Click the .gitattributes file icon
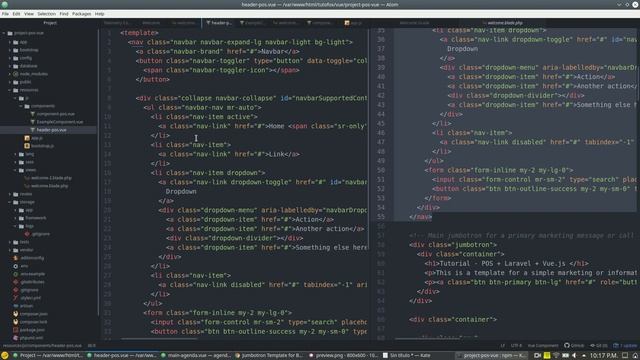Screen dimensions: 640x360 [16, 282]
